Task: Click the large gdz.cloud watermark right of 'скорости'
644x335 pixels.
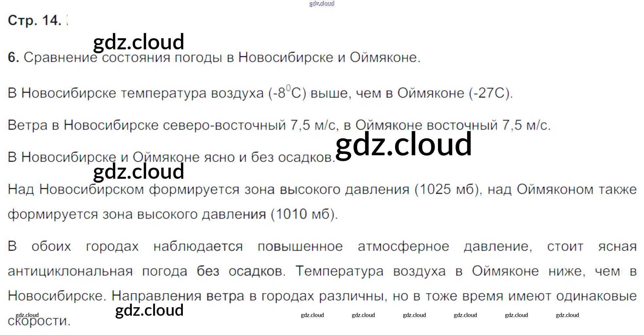Action: (149, 310)
